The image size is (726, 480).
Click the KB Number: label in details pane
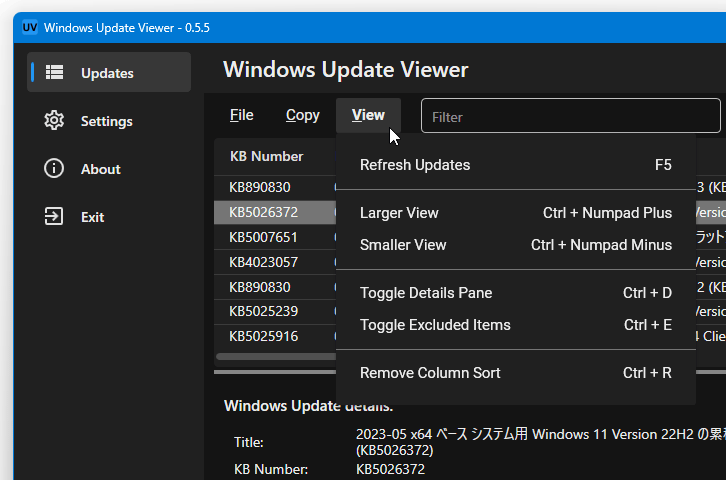click(271, 469)
